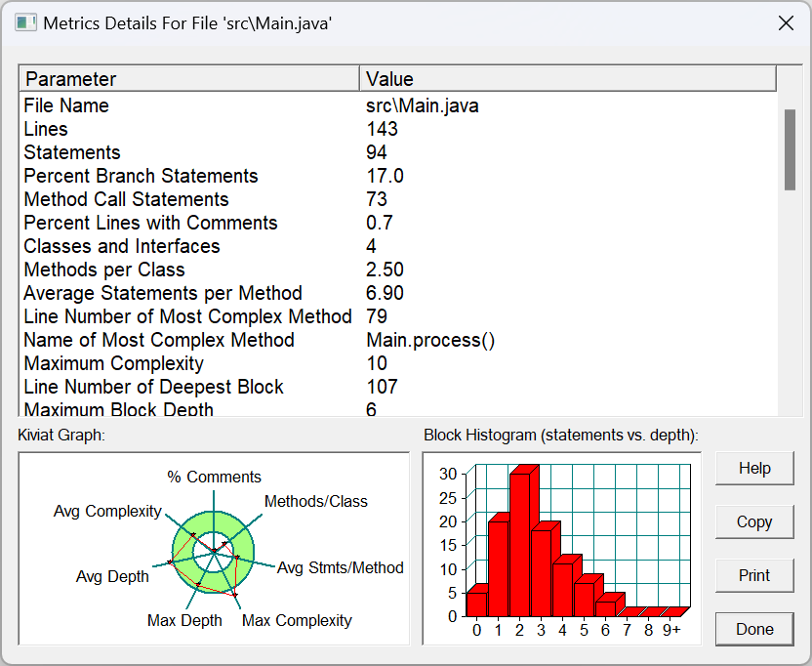Click the histogram bar for depth 3
Image resolution: width=812 pixels, height=666 pixels.
(x=541, y=572)
